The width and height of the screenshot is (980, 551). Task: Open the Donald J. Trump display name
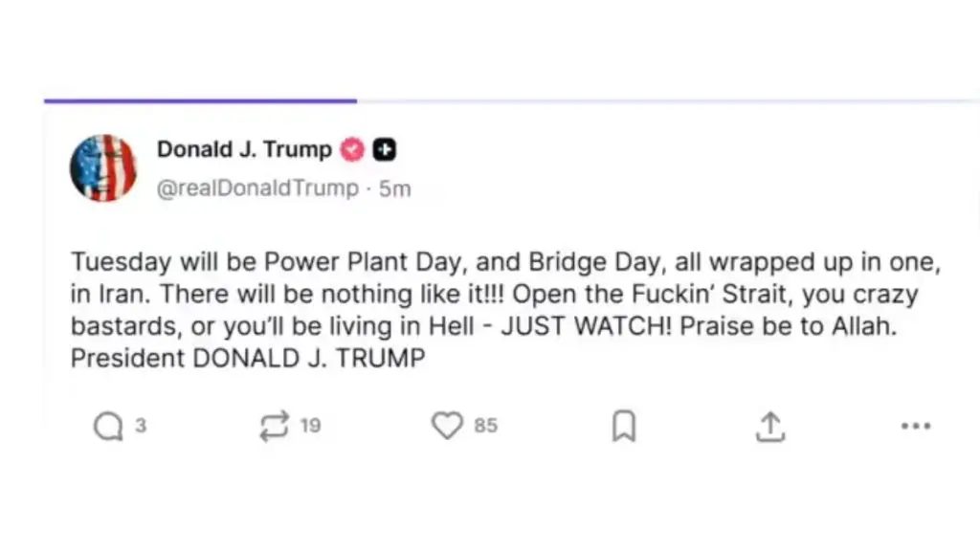point(244,150)
